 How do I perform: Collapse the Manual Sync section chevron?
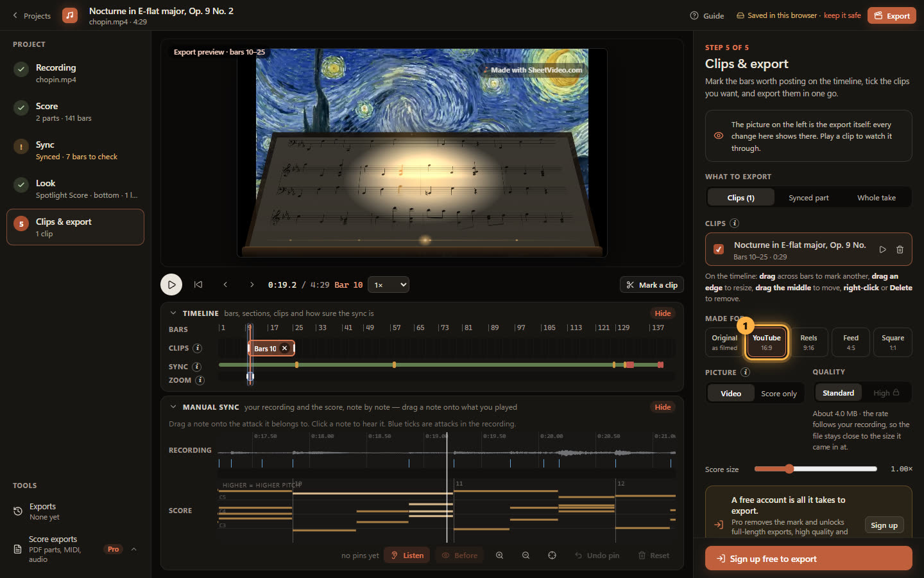173,407
